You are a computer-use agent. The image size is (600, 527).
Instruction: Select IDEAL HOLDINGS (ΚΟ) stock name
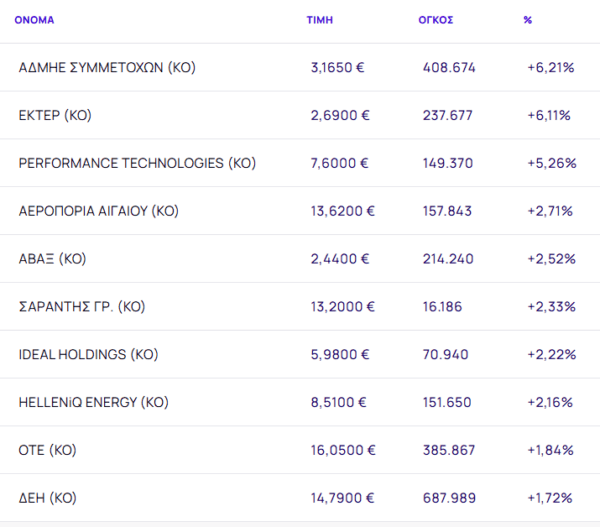pos(88,355)
